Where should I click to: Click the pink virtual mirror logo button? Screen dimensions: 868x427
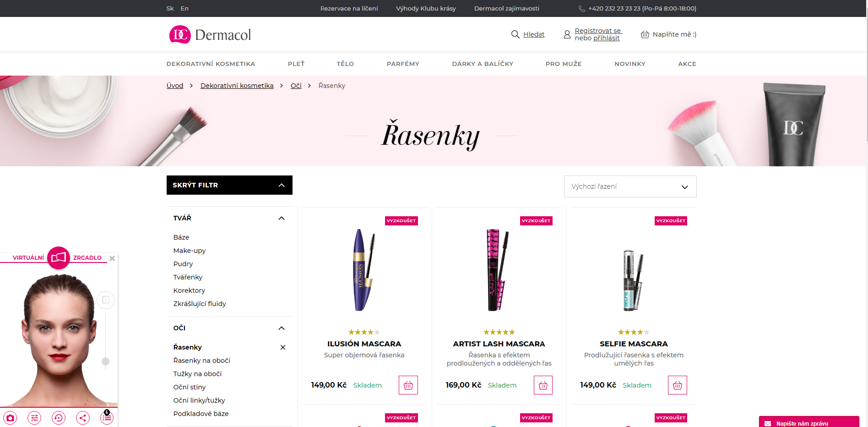pyautogui.click(x=59, y=257)
